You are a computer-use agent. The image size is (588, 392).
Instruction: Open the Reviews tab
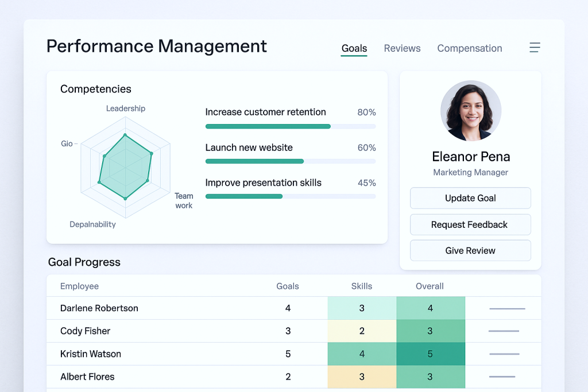402,49
